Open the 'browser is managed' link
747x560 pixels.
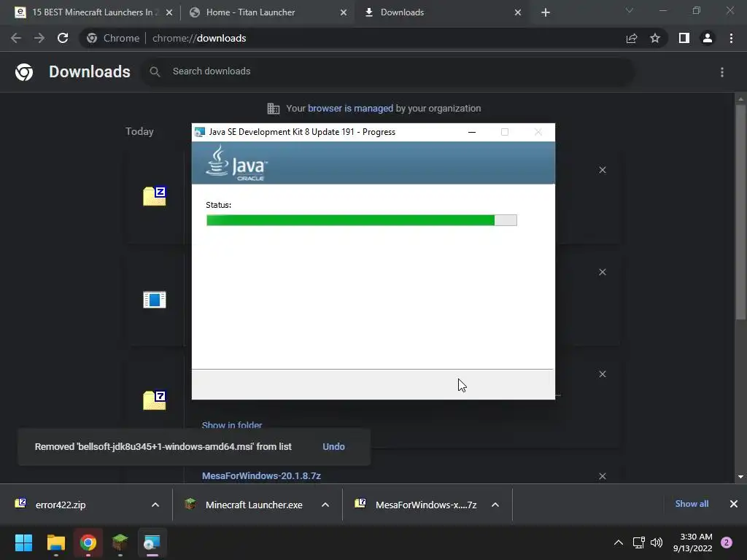coord(350,108)
